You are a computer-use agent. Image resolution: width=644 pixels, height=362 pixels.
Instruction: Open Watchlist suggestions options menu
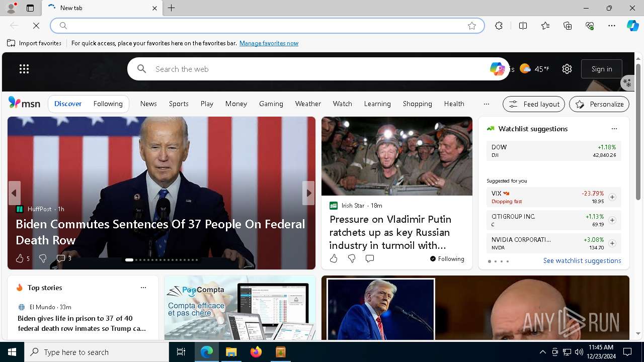tap(614, 129)
